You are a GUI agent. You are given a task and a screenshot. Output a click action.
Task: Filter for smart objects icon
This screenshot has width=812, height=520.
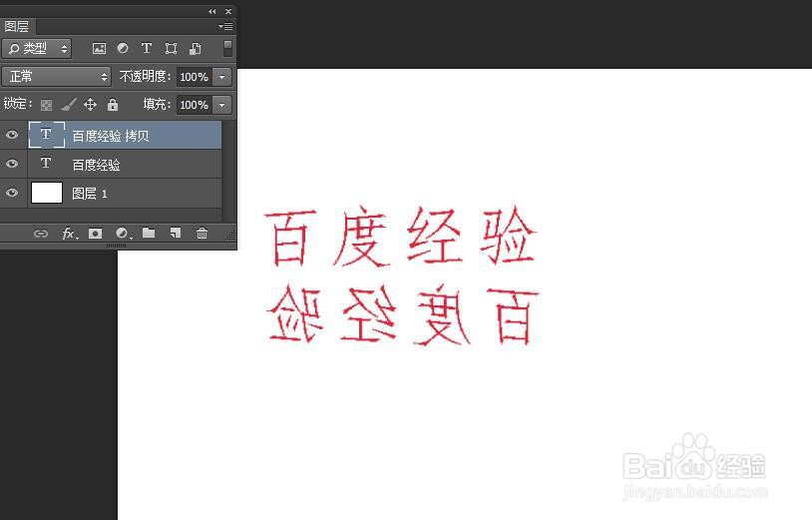click(196, 49)
